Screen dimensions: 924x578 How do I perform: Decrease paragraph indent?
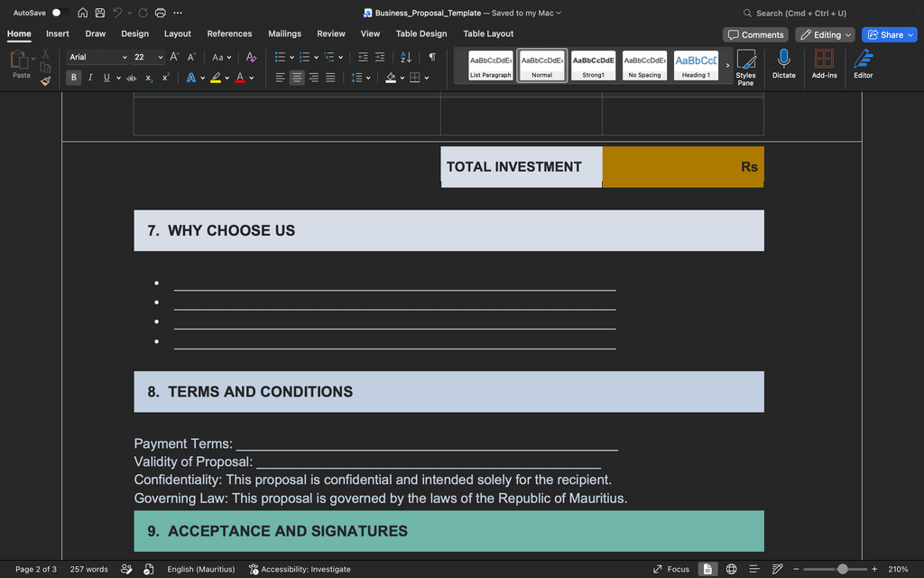(363, 57)
